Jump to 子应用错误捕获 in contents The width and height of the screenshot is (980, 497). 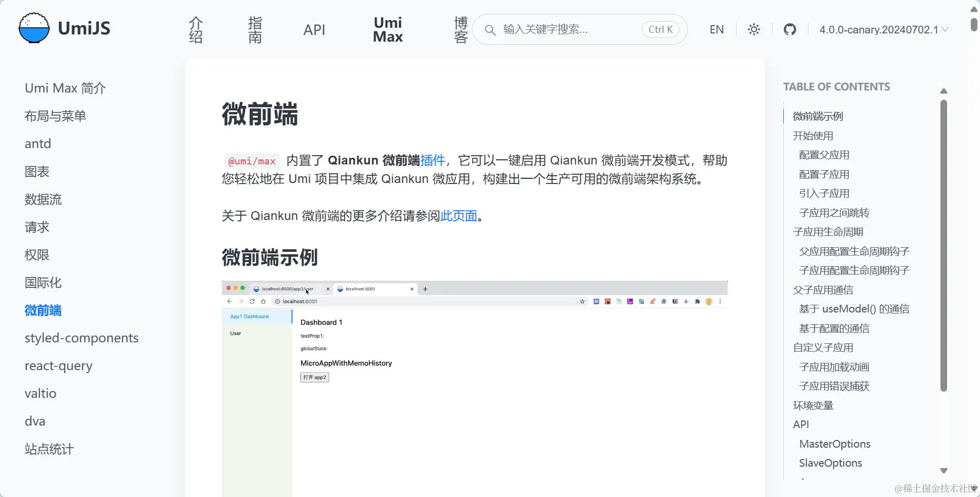pos(834,386)
